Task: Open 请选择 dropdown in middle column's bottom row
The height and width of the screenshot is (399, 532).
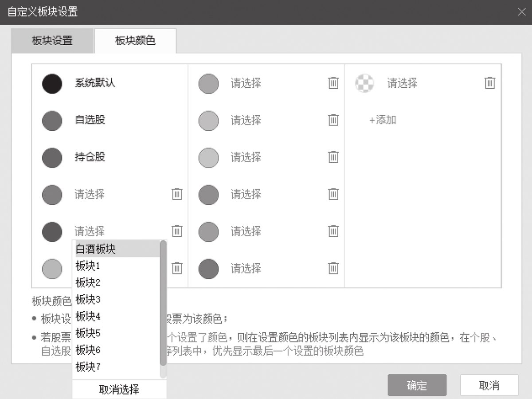Action: pos(246,268)
